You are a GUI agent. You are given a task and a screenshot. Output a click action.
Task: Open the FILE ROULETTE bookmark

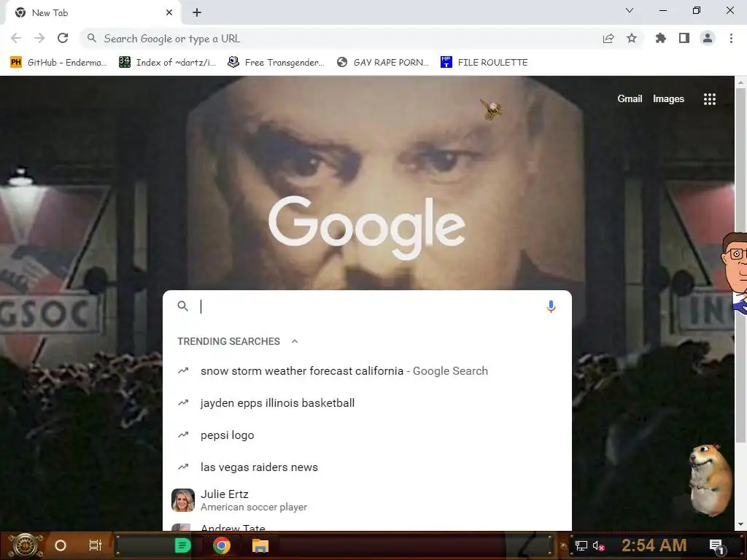point(484,63)
